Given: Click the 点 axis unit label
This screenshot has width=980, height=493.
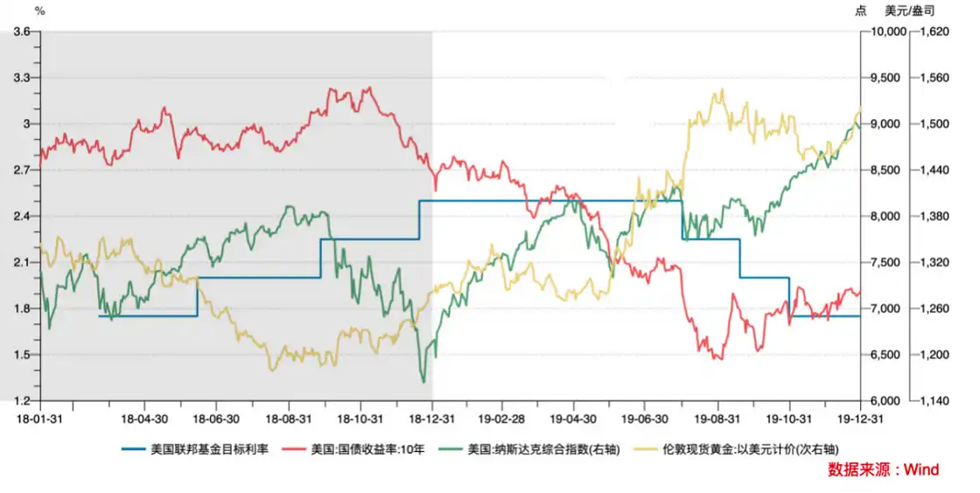Looking at the screenshot, I should 861,11.
